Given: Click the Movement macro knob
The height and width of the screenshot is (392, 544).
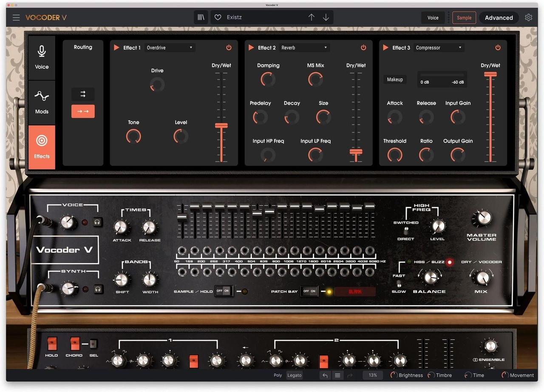Looking at the screenshot, I should coord(505,375).
